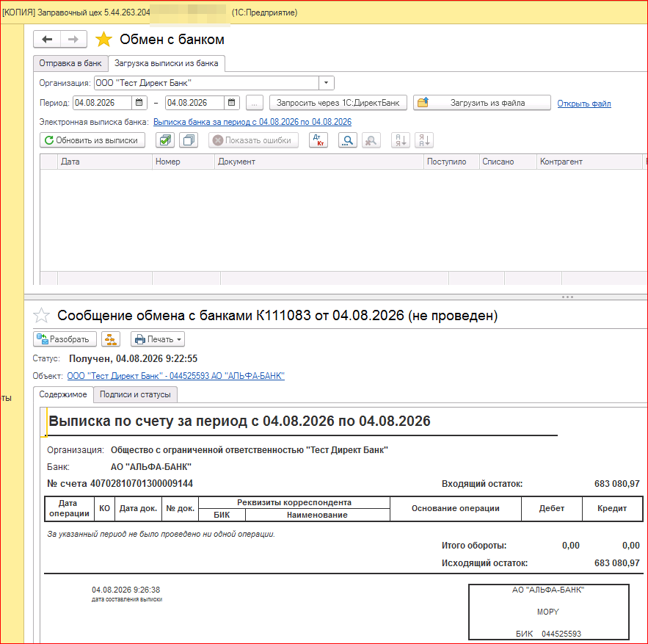Click Входящий остаток value 683 080,97
Screen dimensions: 648x644
616,484
